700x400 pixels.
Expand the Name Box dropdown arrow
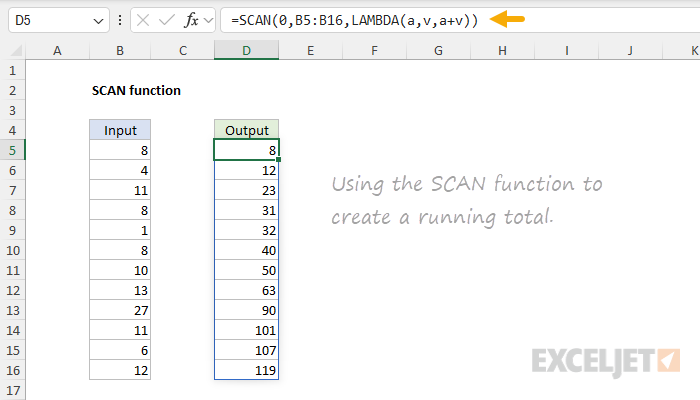tap(98, 21)
